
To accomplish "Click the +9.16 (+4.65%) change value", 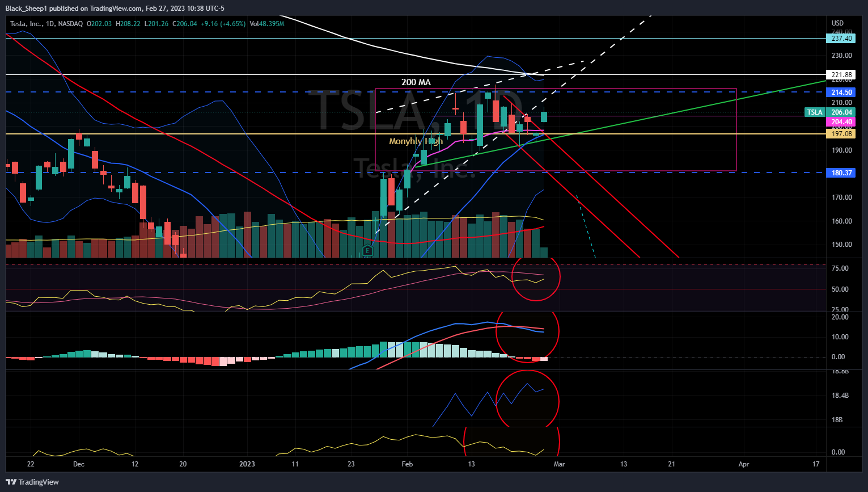I will (223, 24).
